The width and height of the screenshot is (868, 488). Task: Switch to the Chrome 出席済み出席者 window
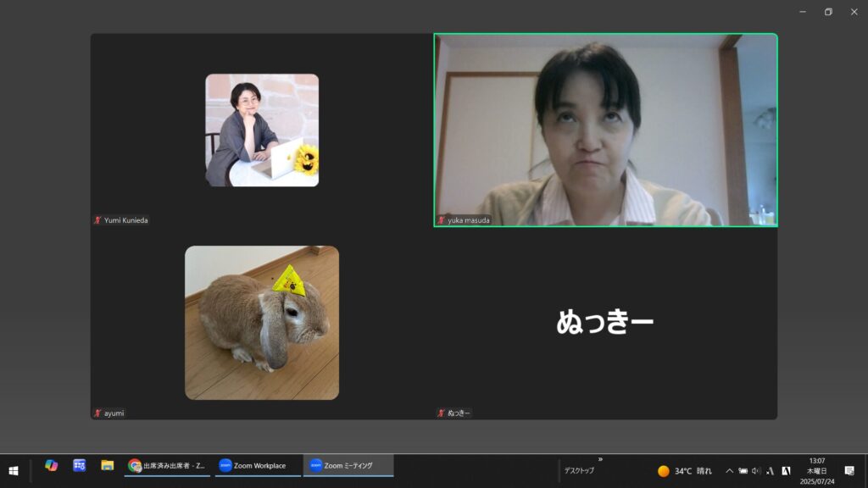[167, 465]
